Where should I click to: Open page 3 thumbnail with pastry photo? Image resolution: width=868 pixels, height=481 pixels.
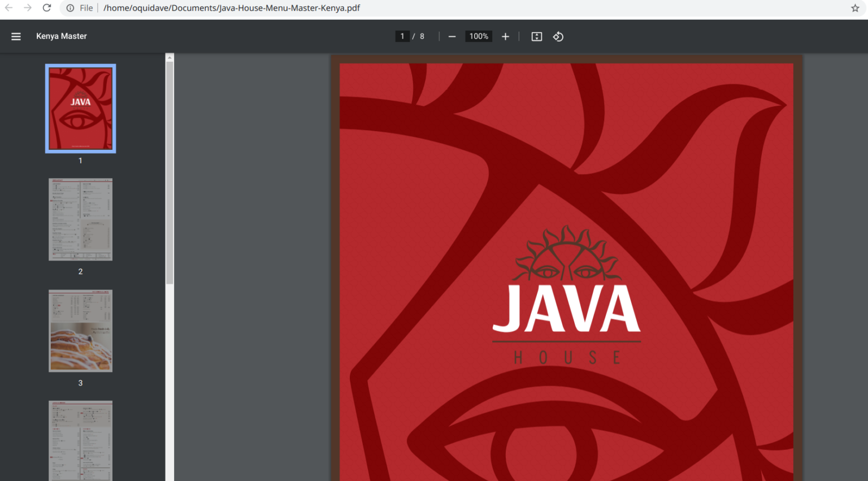[81, 331]
